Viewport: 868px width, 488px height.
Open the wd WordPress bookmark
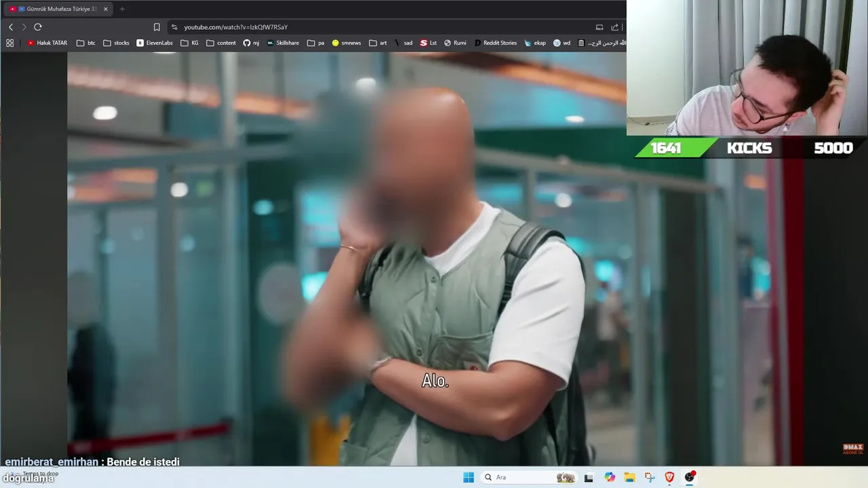coord(562,43)
